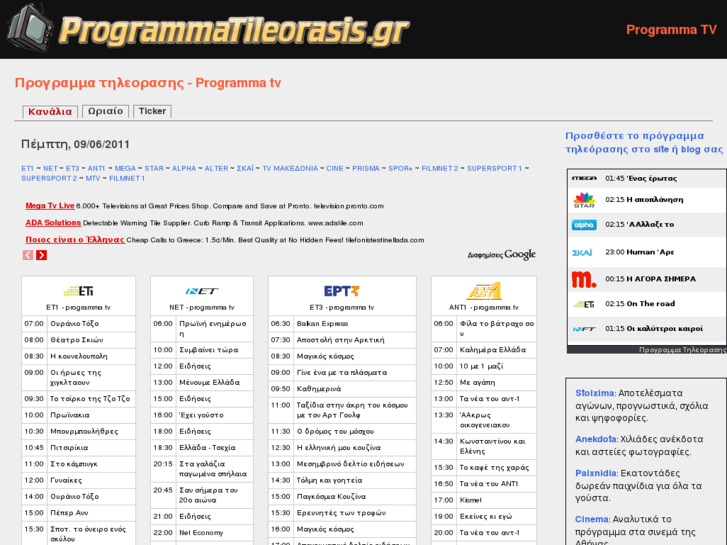Image resolution: width=727 pixels, height=545 pixels.
Task: Open the Anekdota link
Action: click(596, 439)
